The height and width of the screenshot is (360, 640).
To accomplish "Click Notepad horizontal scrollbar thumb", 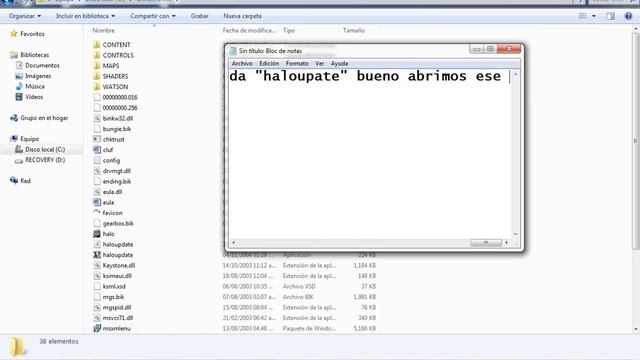I will [x=486, y=242].
